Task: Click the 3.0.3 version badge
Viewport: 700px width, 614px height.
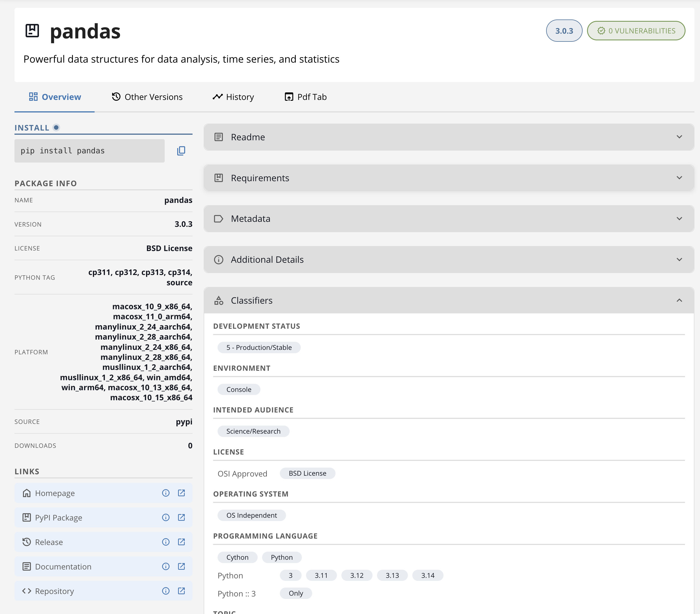Action: tap(564, 31)
